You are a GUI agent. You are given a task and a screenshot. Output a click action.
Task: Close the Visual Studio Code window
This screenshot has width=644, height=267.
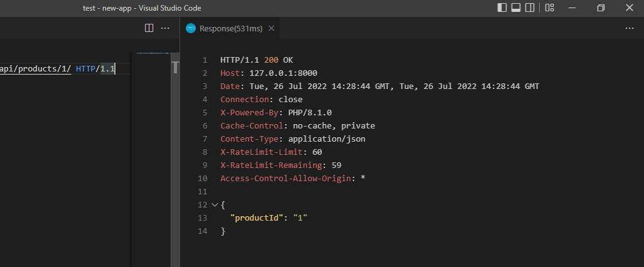[629, 8]
